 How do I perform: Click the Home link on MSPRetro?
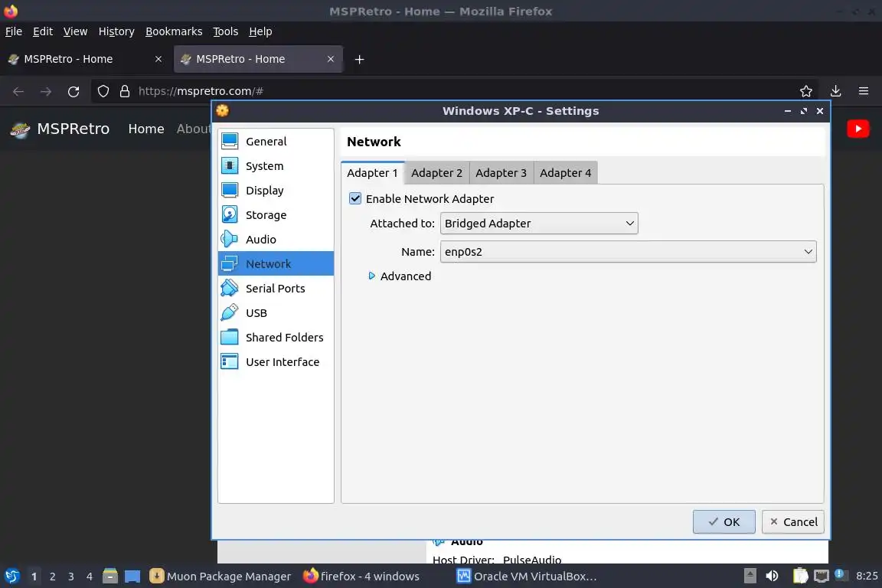(146, 129)
